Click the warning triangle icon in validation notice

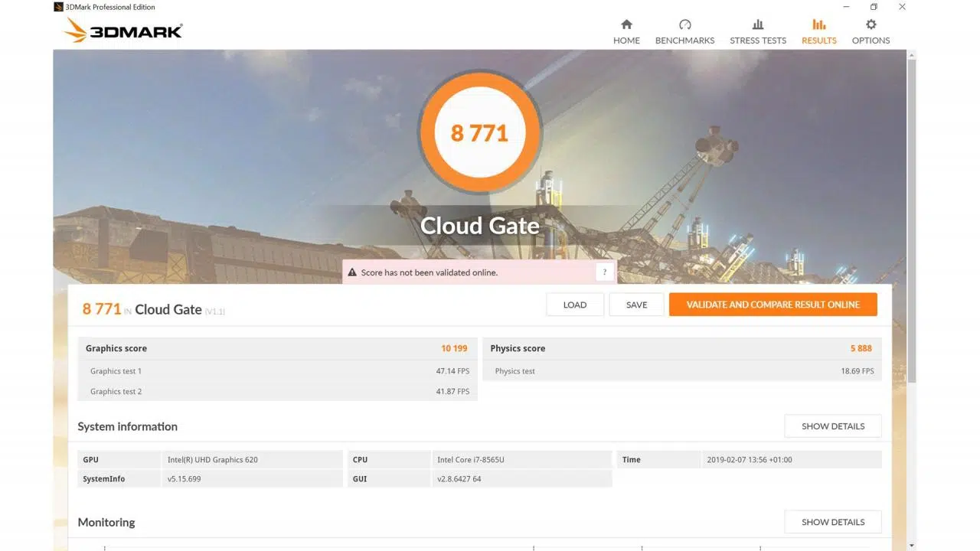click(x=352, y=272)
